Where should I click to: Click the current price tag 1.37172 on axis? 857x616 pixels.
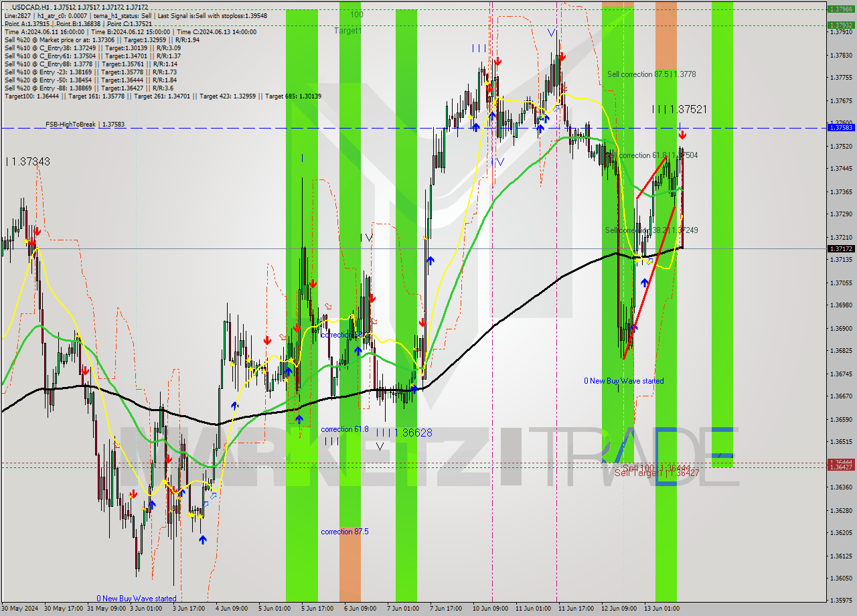(x=840, y=248)
